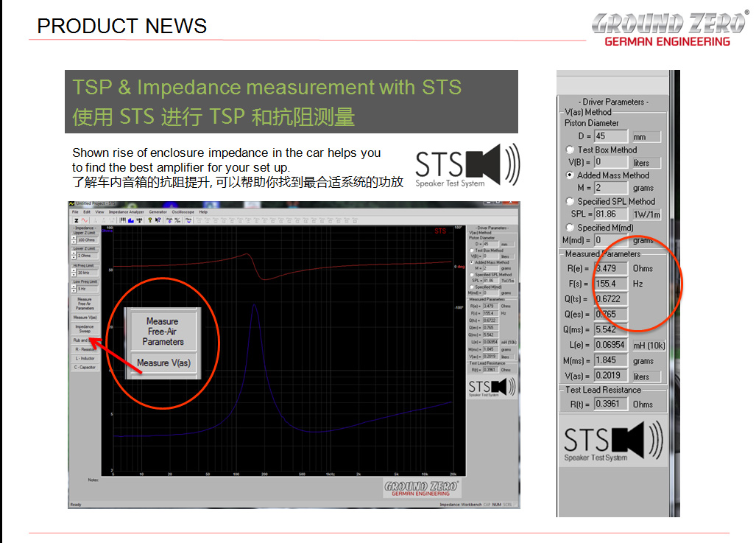Click M(ms) value 1.845 in enlarged panel
This screenshot has width=756, height=543.
pyautogui.click(x=611, y=360)
